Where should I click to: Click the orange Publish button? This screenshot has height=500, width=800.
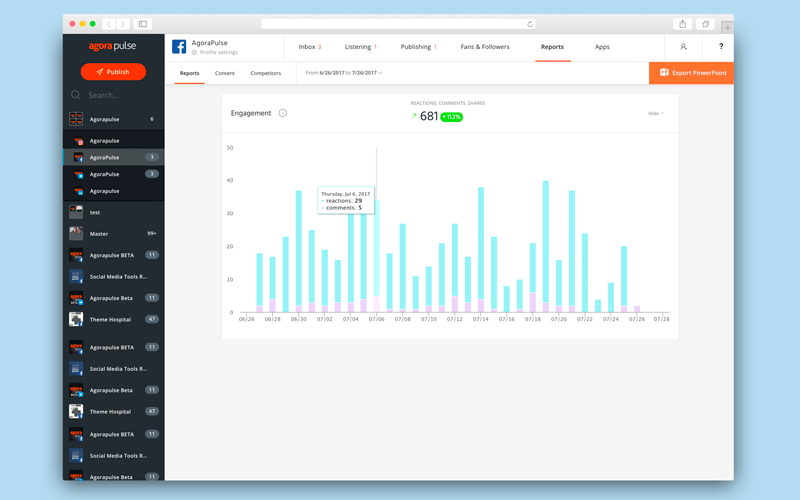tap(113, 72)
